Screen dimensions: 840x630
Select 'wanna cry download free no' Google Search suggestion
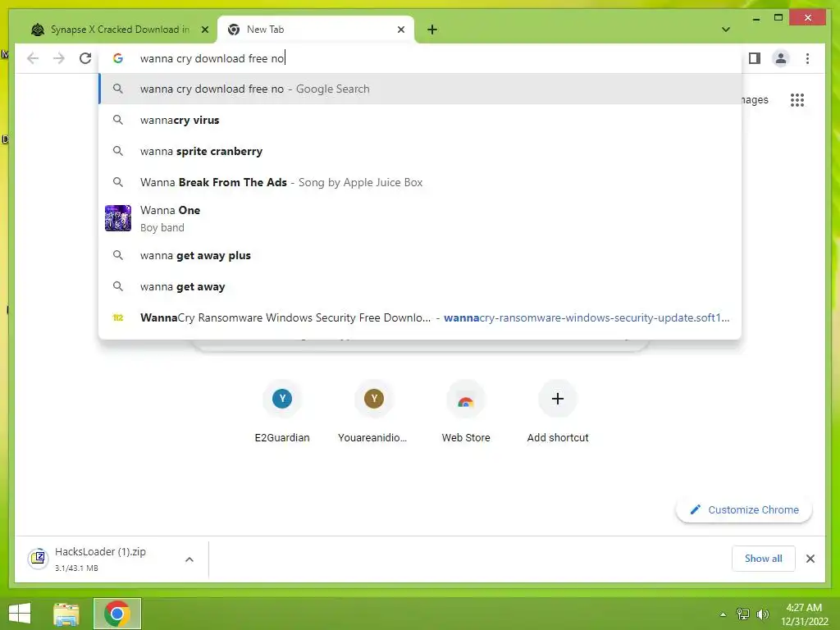421,89
